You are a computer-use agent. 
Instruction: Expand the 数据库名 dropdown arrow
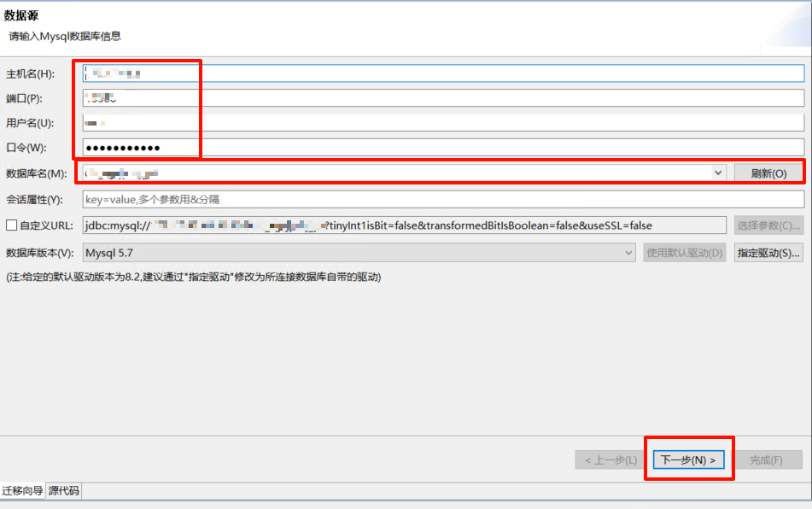pyautogui.click(x=718, y=173)
